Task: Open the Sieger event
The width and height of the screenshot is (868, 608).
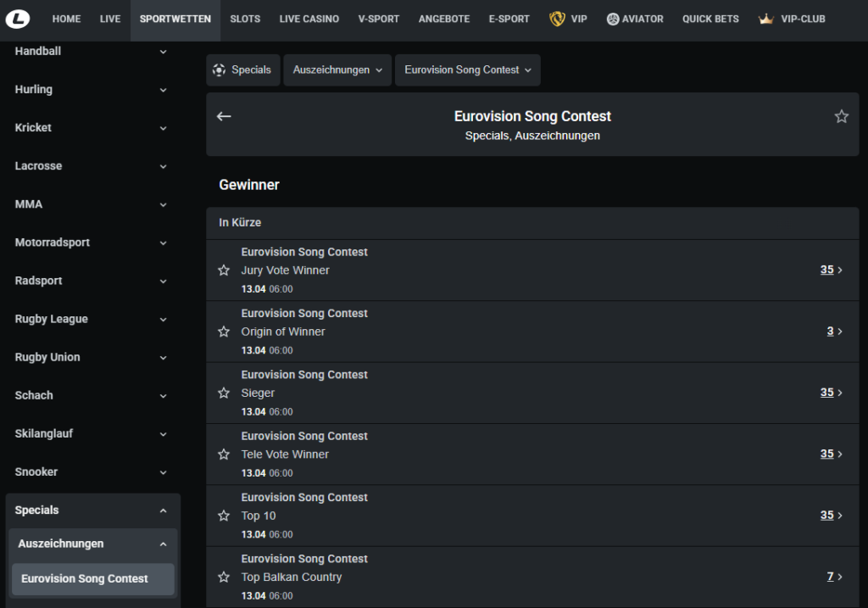Action: tap(532, 393)
